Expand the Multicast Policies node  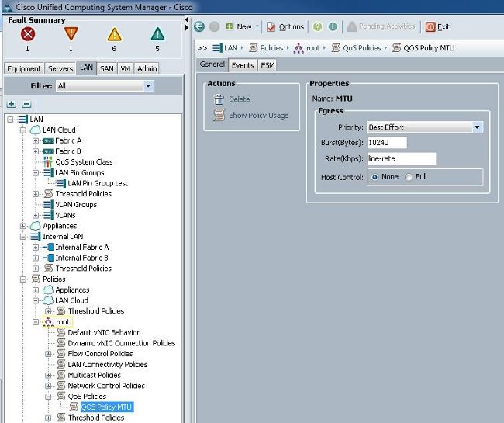pyautogui.click(x=48, y=375)
